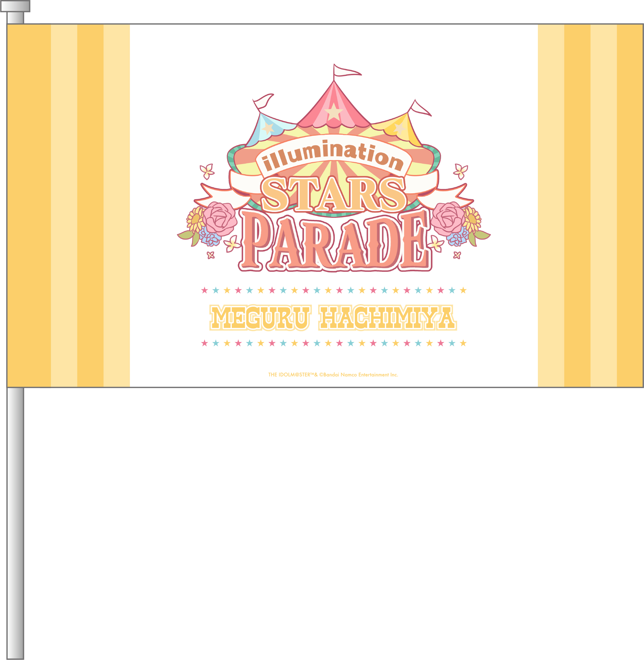Click the first pink star in upper star row
644x660 pixels.
tap(204, 290)
